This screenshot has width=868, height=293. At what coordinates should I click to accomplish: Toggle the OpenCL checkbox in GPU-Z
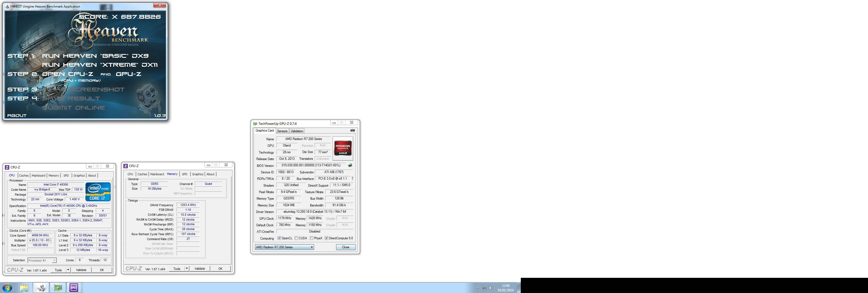(x=279, y=238)
